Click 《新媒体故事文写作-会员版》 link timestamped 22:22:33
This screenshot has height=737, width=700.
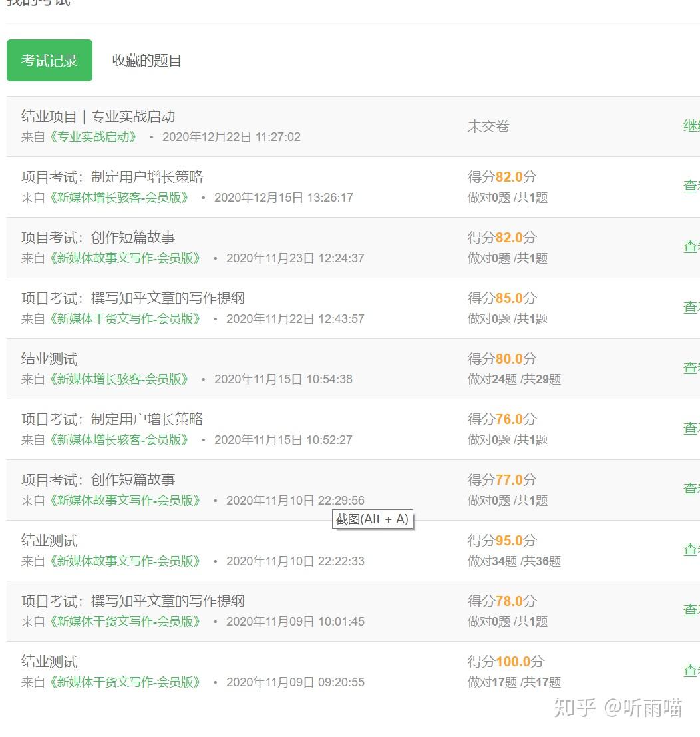[x=125, y=561]
